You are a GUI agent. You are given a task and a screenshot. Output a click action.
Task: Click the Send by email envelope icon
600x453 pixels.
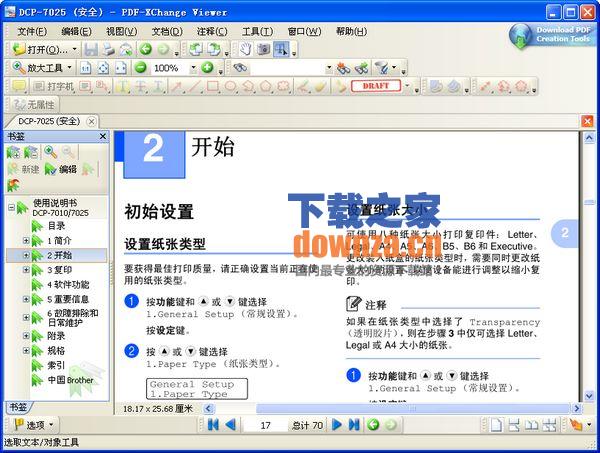pos(126,49)
